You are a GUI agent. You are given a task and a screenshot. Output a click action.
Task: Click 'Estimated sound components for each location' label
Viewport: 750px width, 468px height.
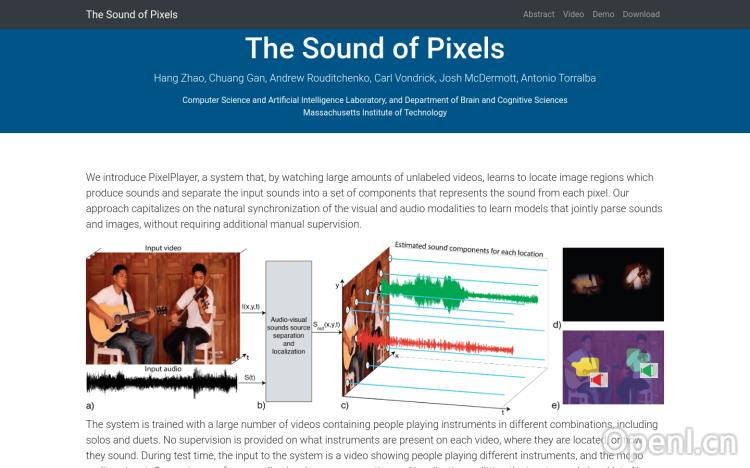[x=469, y=249]
